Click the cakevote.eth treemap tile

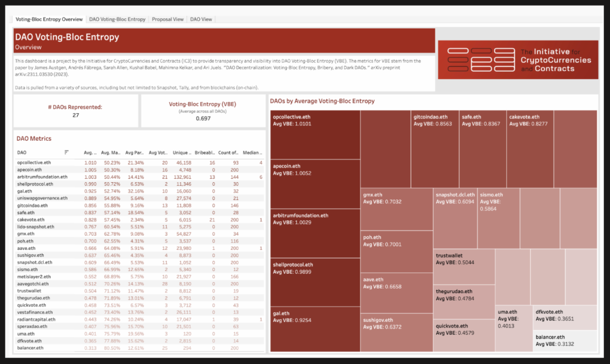pos(530,149)
